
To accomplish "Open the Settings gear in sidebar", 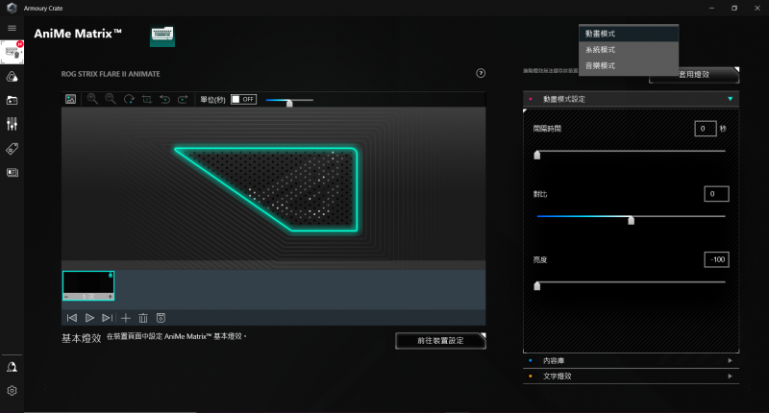I will tap(12, 391).
